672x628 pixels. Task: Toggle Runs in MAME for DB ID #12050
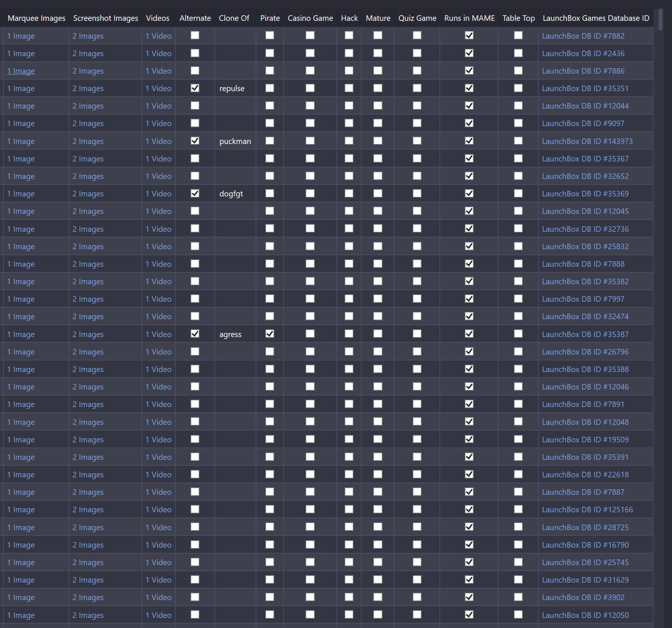(469, 615)
